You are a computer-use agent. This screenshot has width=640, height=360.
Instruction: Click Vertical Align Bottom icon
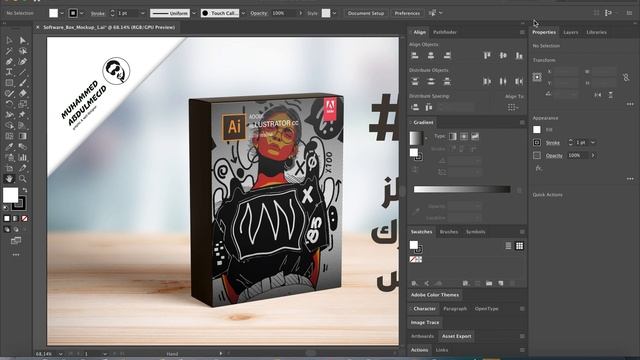pos(519,55)
